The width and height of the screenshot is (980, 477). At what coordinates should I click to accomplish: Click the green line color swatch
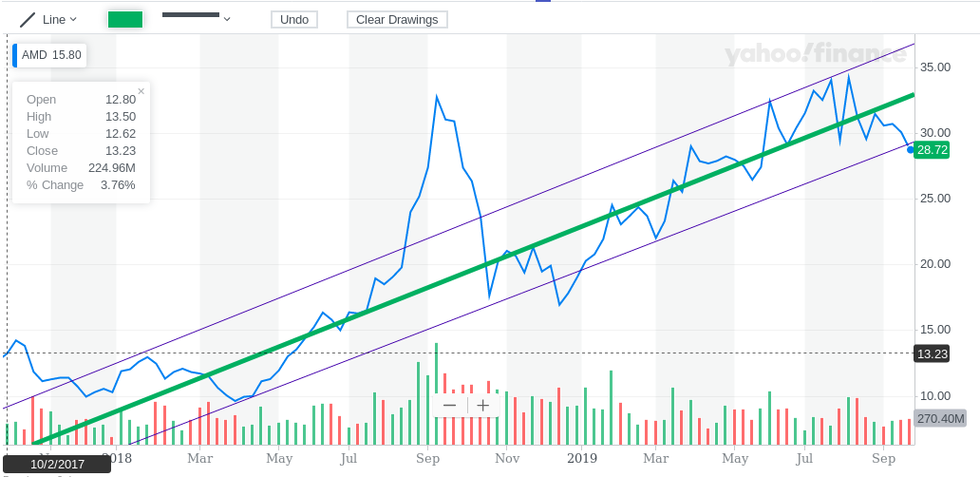pos(125,19)
